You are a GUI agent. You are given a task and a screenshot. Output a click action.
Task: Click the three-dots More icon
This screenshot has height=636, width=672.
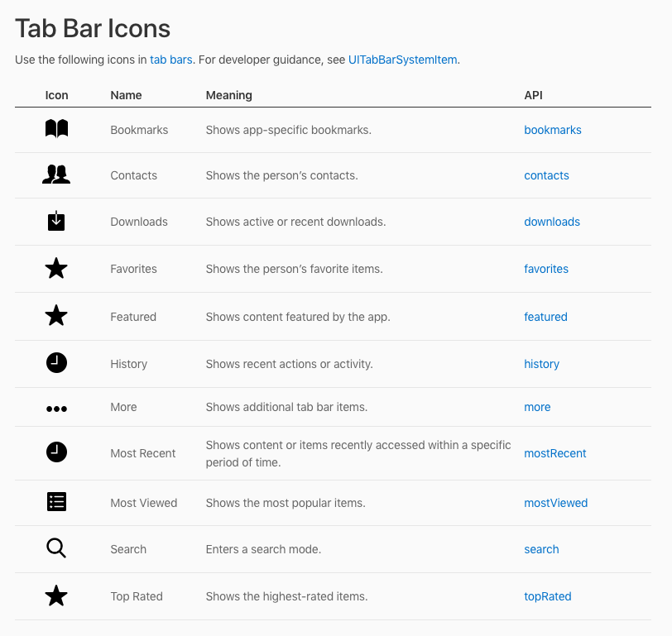coord(56,409)
